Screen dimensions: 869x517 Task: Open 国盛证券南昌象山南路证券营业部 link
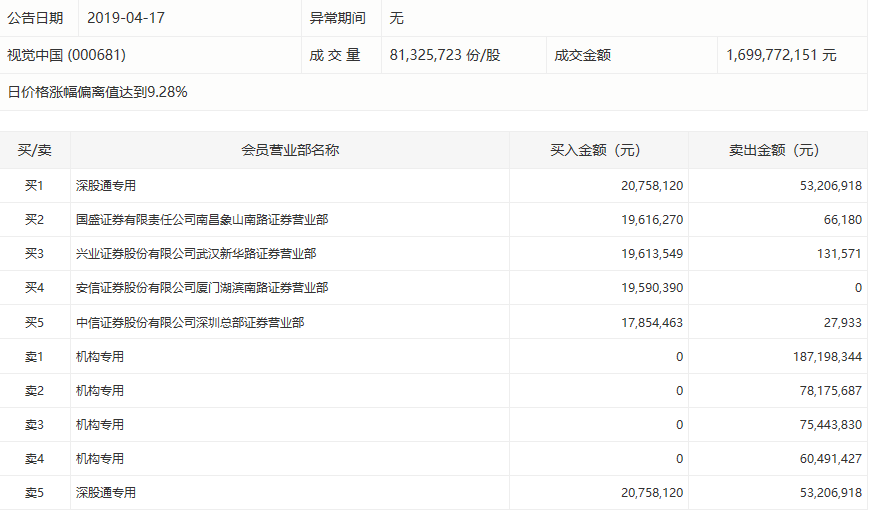click(202, 220)
